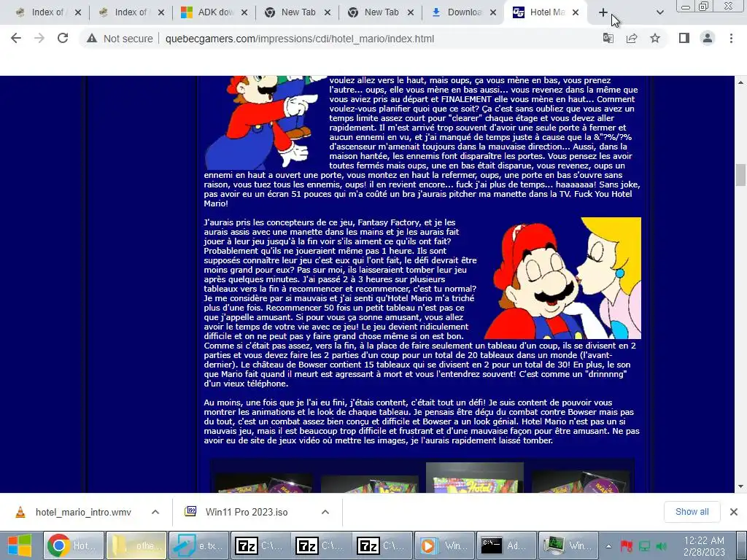Go back to the previous page
747x560 pixels.
16,38
